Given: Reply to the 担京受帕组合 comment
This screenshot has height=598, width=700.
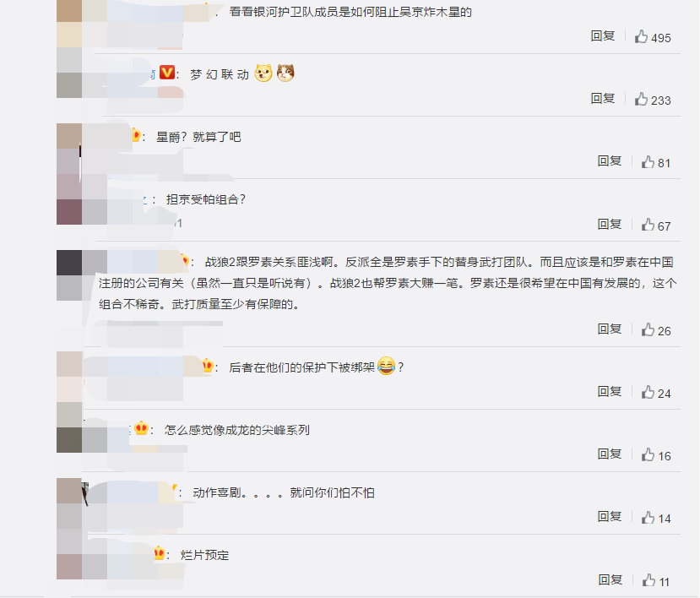Looking at the screenshot, I should 610,224.
